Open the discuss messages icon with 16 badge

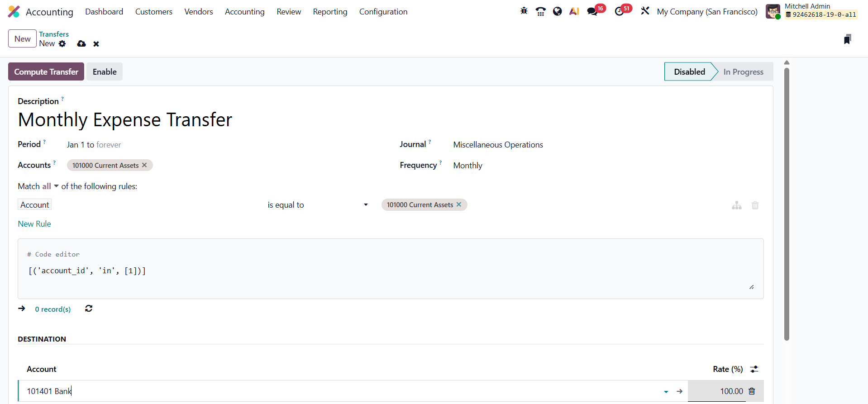(x=592, y=11)
